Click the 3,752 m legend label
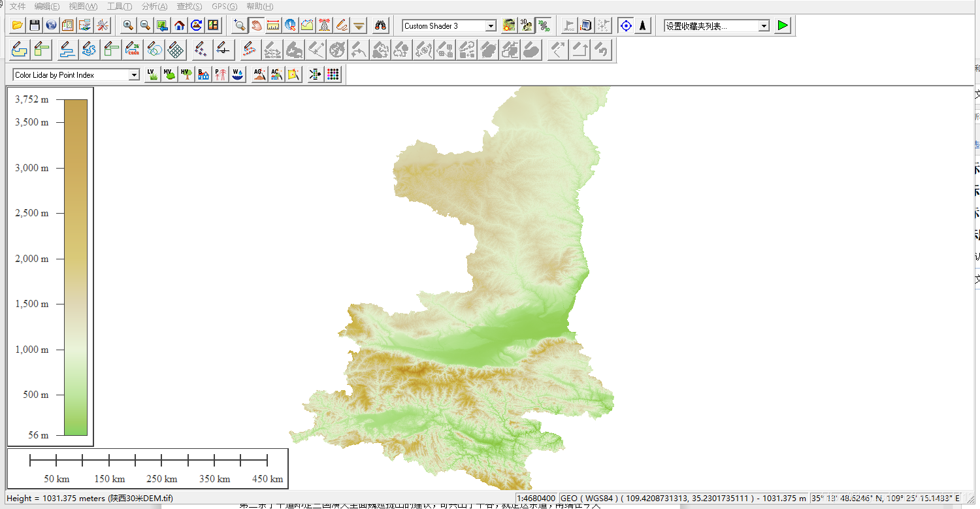 (x=32, y=100)
